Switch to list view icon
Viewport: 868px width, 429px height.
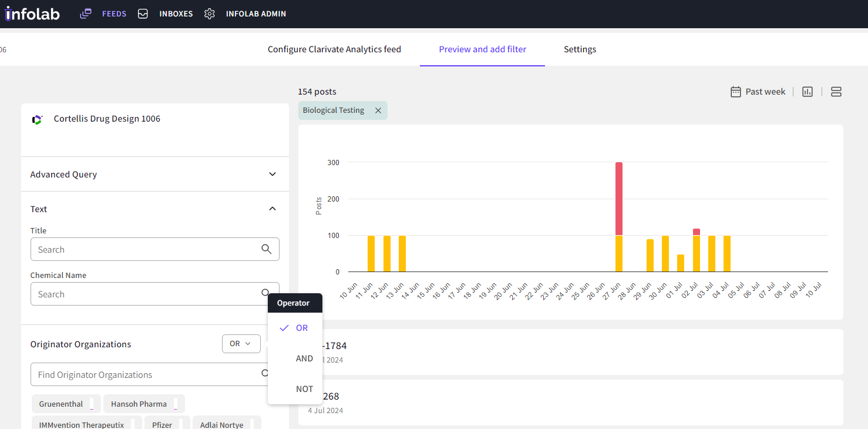tap(836, 92)
